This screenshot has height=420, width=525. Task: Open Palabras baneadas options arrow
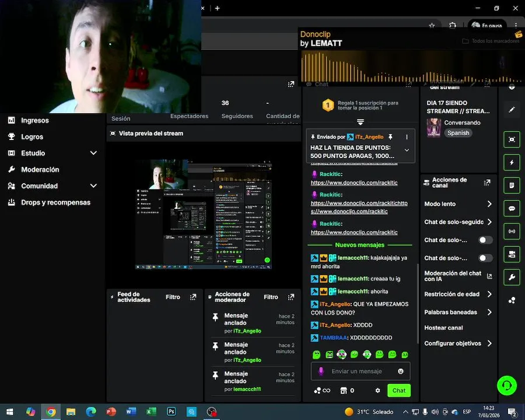(x=489, y=312)
